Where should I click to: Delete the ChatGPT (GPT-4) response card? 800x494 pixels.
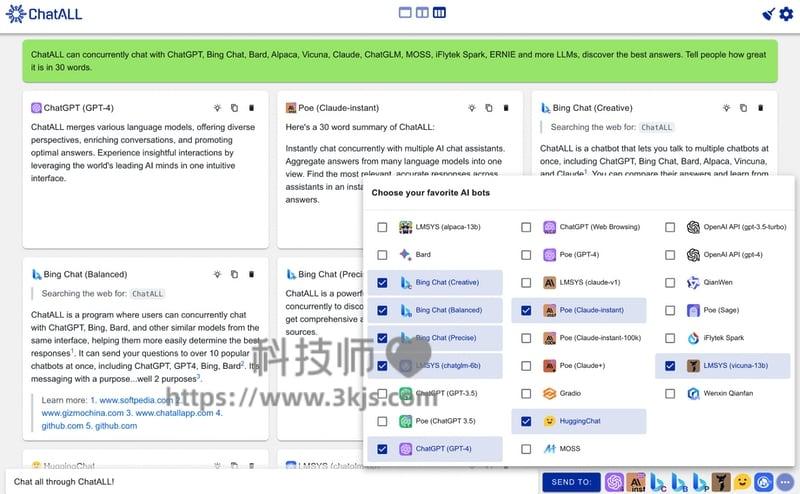[251, 108]
